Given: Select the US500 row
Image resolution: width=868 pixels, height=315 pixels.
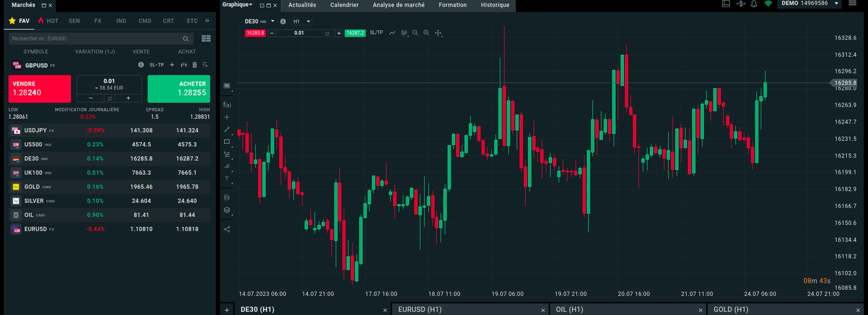Looking at the screenshot, I should point(109,145).
